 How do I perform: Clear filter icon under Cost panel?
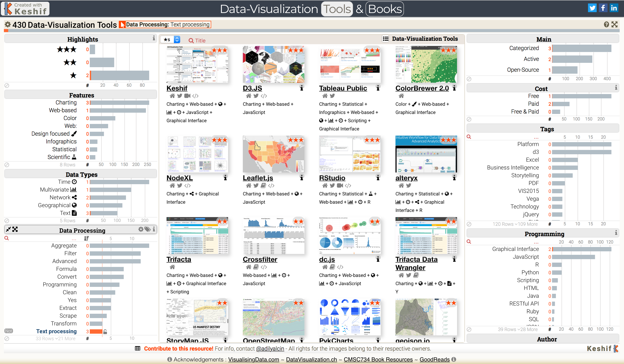pyautogui.click(x=469, y=119)
